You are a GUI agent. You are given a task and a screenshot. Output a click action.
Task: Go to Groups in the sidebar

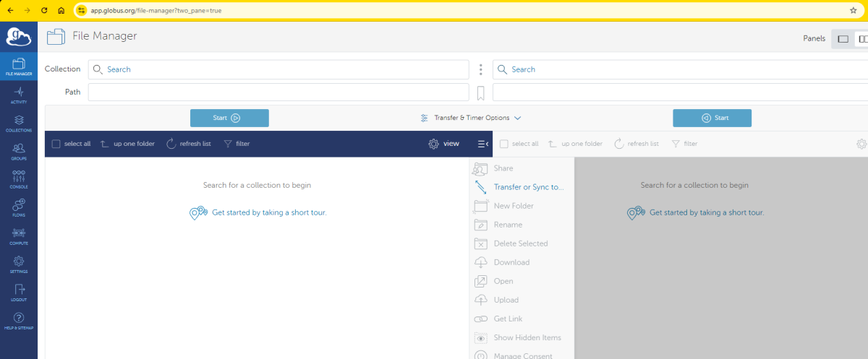pyautogui.click(x=19, y=151)
